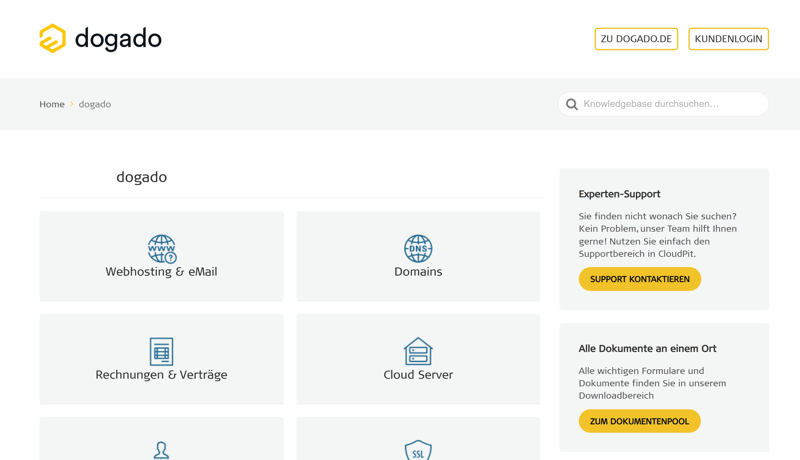Screen dimensions: 800x460
Task: Click the partially visible user profile icon
Action: (161, 450)
